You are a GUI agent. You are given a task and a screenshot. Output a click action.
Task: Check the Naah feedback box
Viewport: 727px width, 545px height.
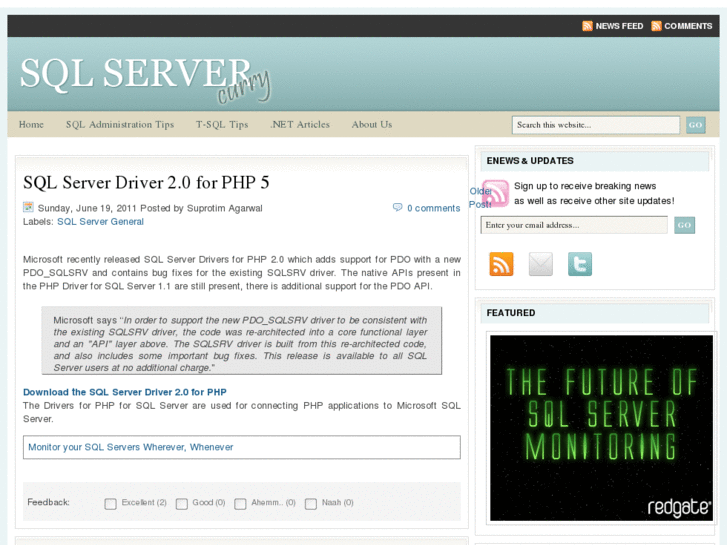pos(311,504)
